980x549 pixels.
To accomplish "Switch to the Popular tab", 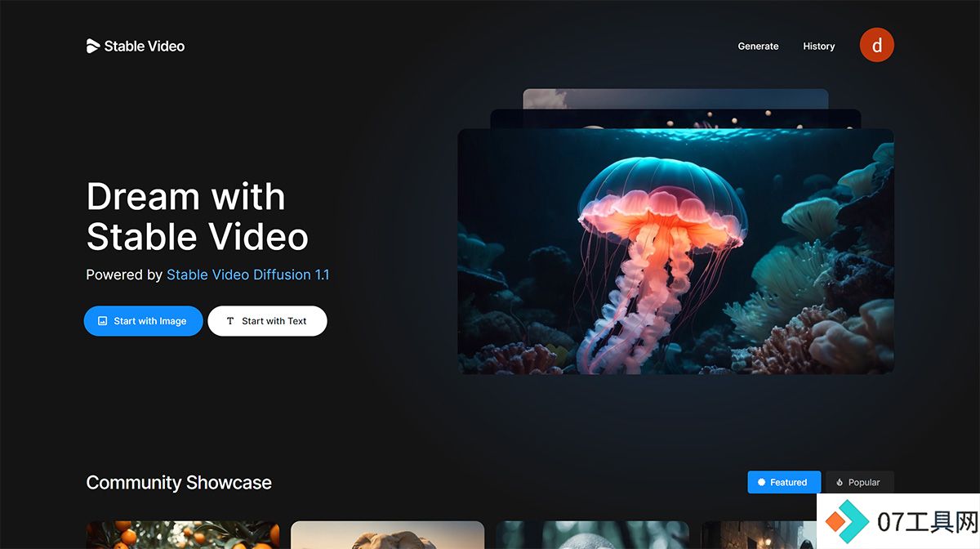I will click(860, 482).
